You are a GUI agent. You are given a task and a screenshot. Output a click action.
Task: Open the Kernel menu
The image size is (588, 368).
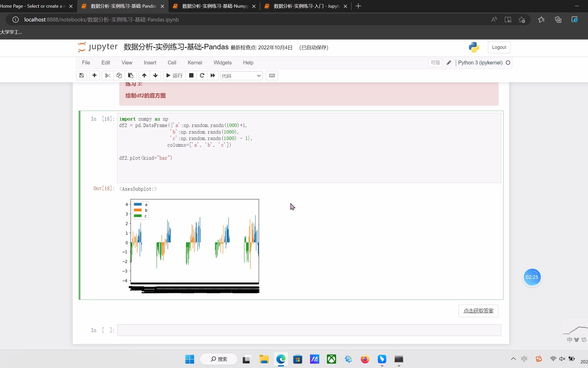pyautogui.click(x=195, y=63)
